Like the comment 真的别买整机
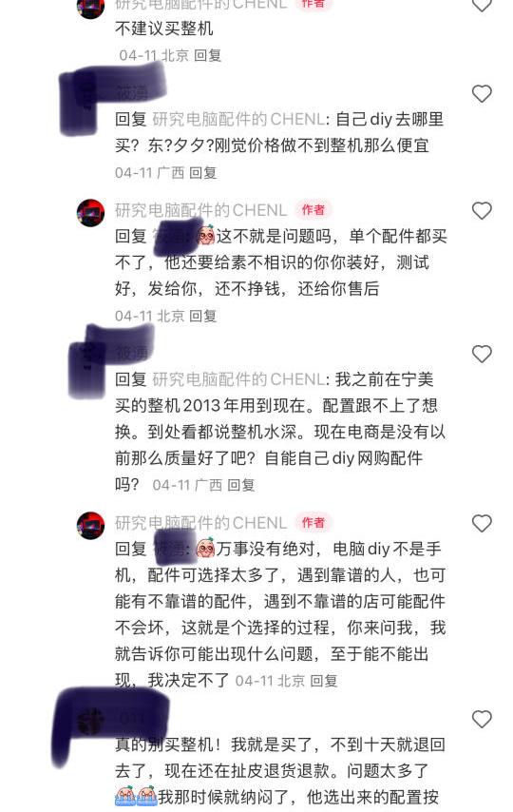This screenshot has height=812, width=513. [x=482, y=720]
